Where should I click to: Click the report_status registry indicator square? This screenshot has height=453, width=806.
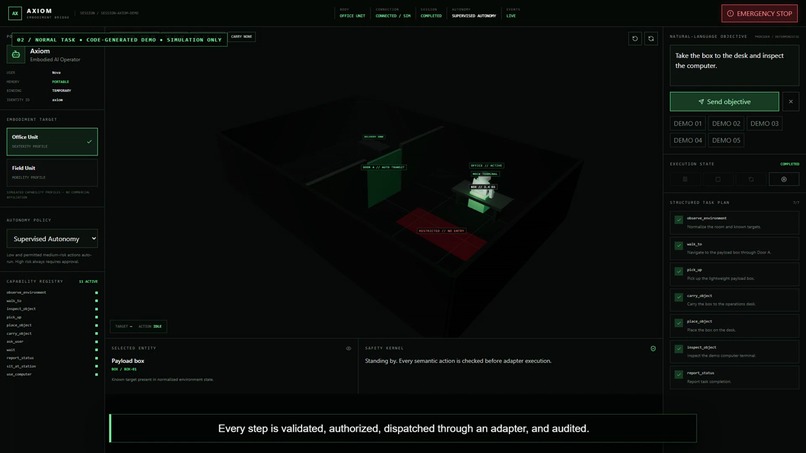(x=96, y=358)
